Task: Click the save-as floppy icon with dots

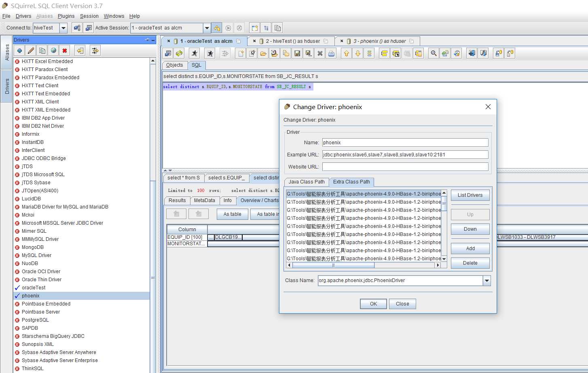Action: [309, 53]
